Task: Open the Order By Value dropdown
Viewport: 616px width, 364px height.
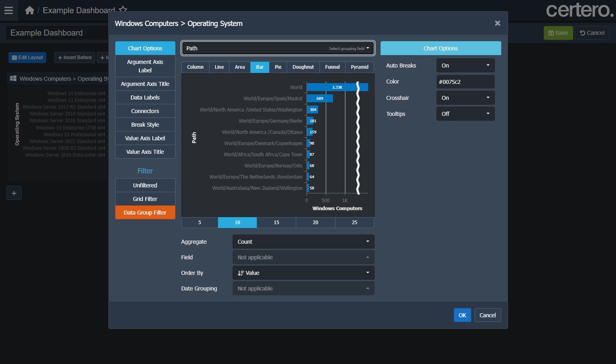Action: [303, 273]
